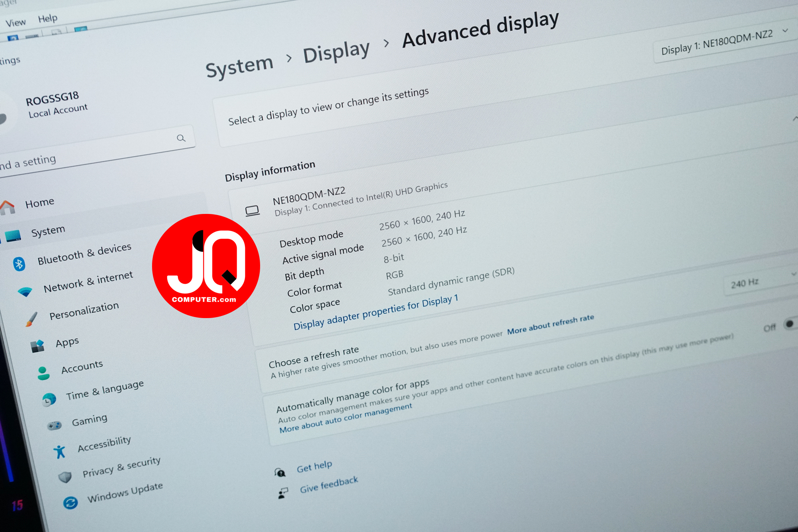Click the Give feedback person icon
This screenshot has height=532, width=798.
click(283, 494)
